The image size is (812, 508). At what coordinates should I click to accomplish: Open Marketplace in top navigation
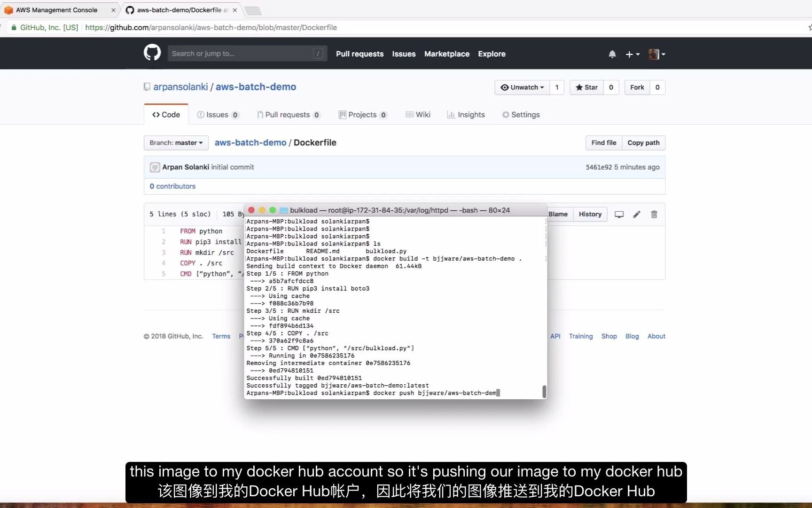[447, 54]
